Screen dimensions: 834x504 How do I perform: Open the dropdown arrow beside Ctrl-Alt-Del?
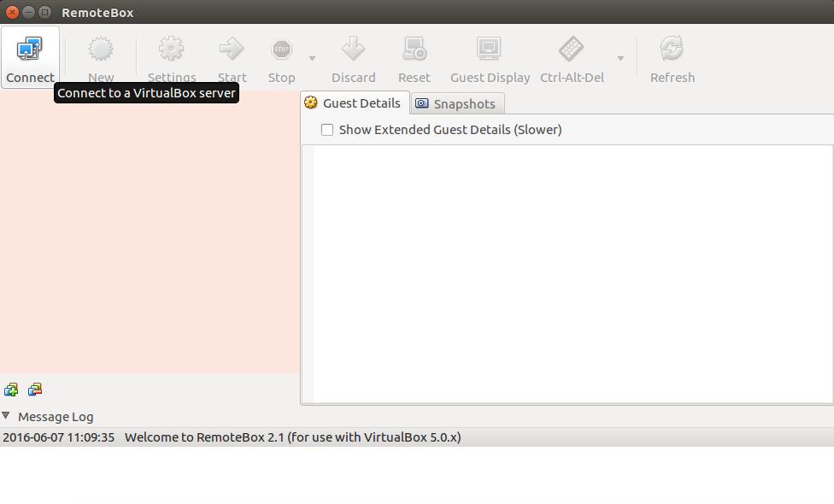click(620, 58)
